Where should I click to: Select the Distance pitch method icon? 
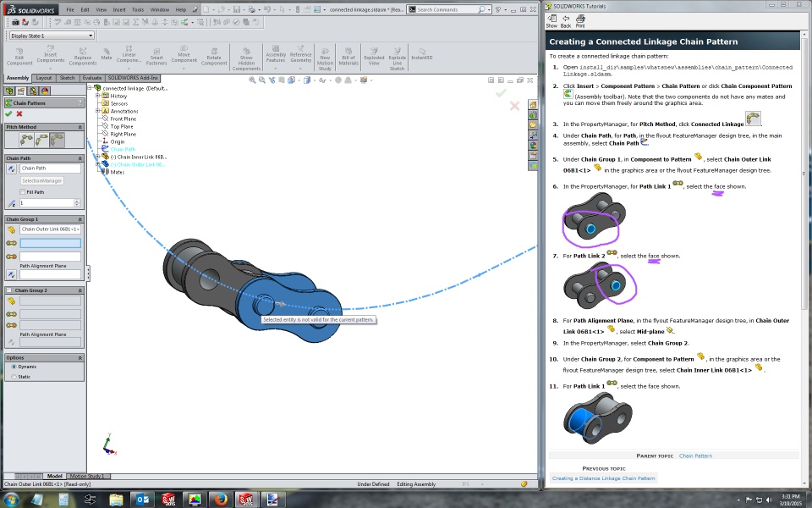click(x=26, y=140)
